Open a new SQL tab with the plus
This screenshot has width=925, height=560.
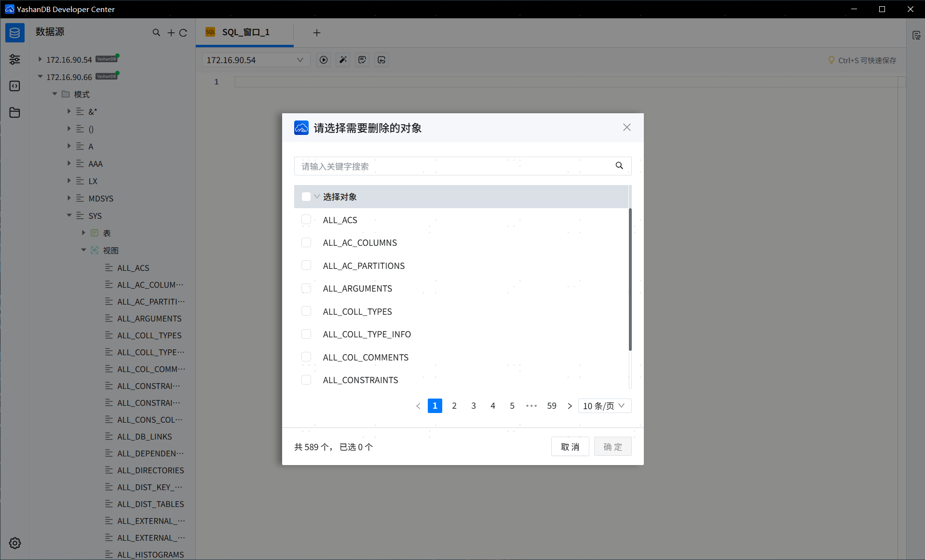pos(316,32)
